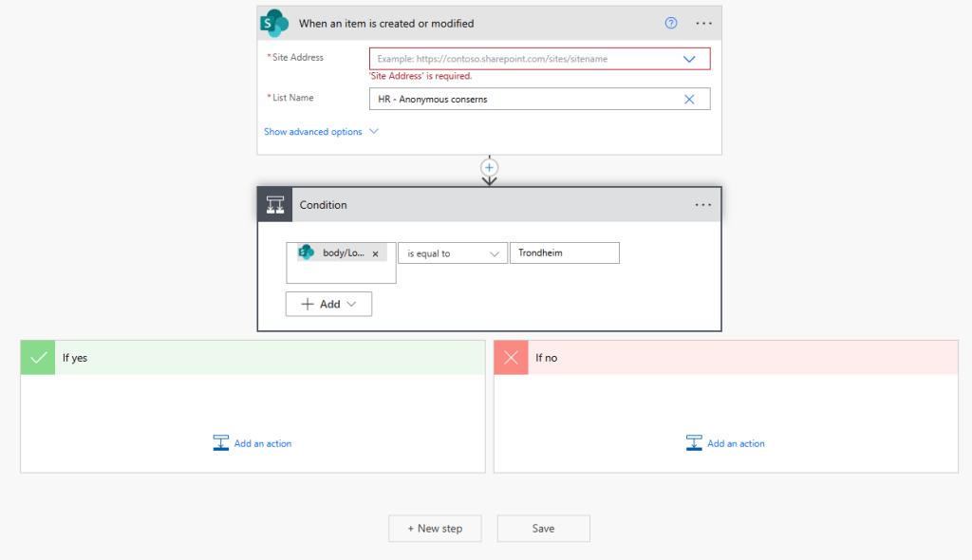Image resolution: width=972 pixels, height=560 pixels.
Task: Click the Trondheim value input field
Action: click(564, 253)
